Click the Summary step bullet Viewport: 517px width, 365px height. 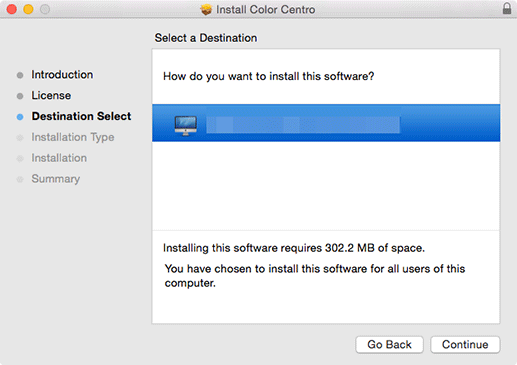click(x=20, y=179)
